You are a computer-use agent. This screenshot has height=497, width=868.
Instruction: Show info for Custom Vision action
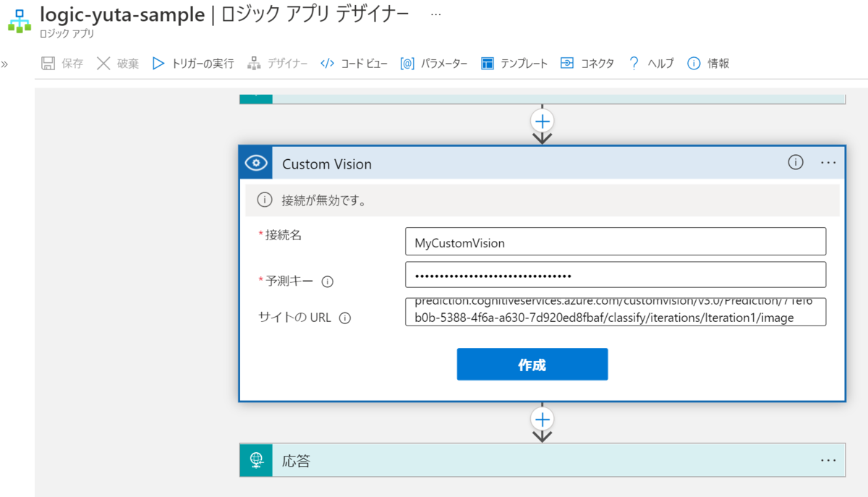click(x=795, y=163)
